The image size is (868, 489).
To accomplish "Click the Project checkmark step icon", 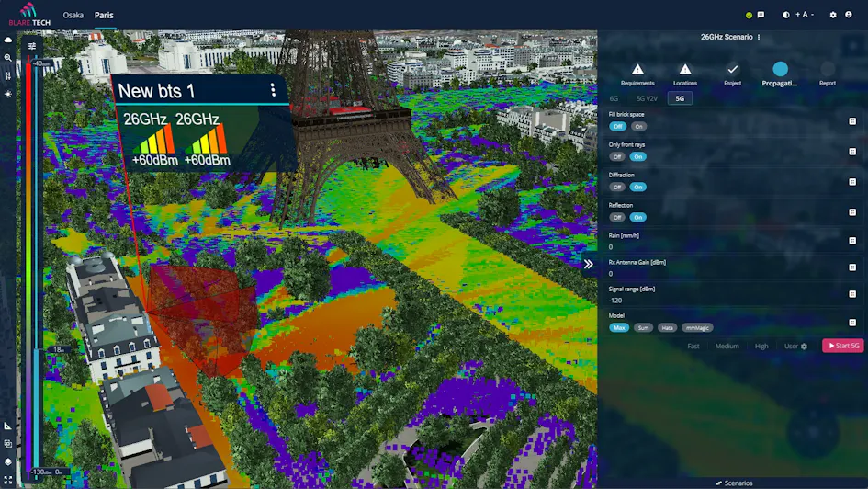I will (x=732, y=69).
